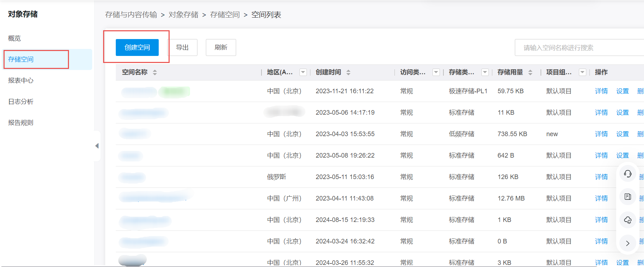Viewport: 644px width, 267px height.
Task: Click the 刷新 button
Action: [221, 47]
